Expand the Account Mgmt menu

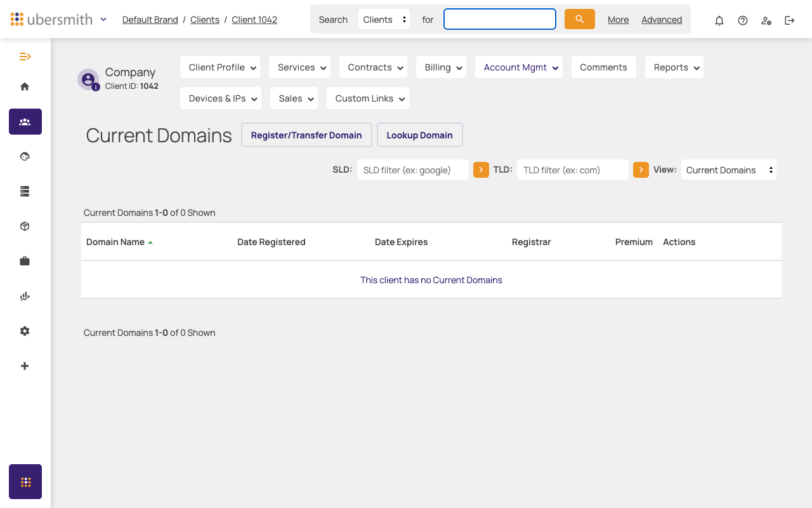click(x=519, y=67)
